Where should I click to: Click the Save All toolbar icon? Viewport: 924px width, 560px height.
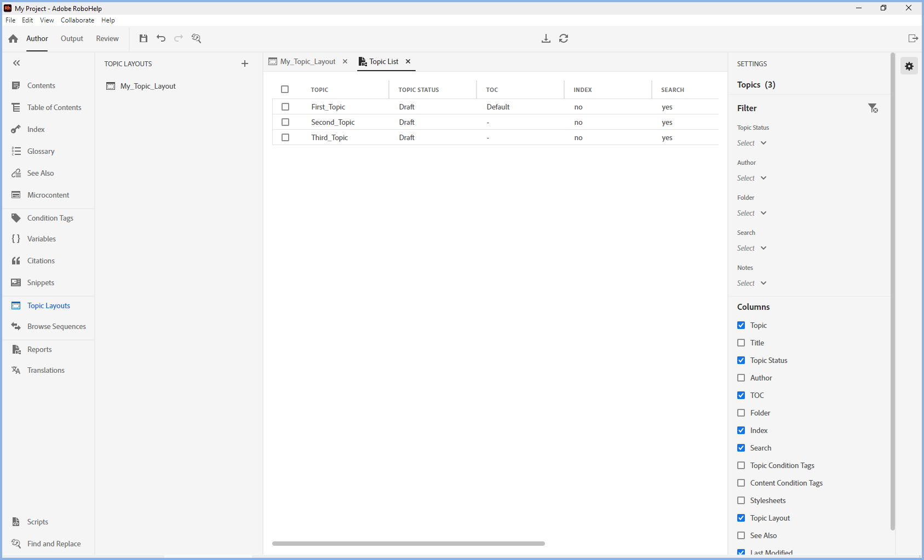click(x=144, y=38)
